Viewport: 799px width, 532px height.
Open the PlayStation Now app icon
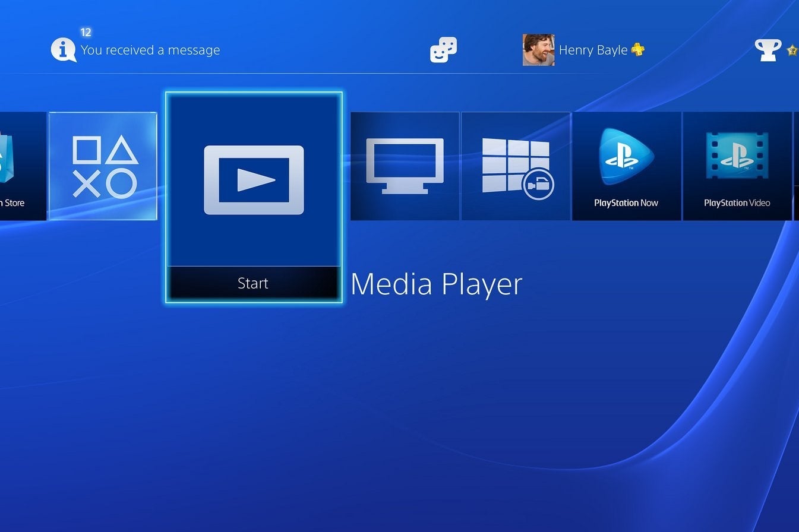pos(627,165)
